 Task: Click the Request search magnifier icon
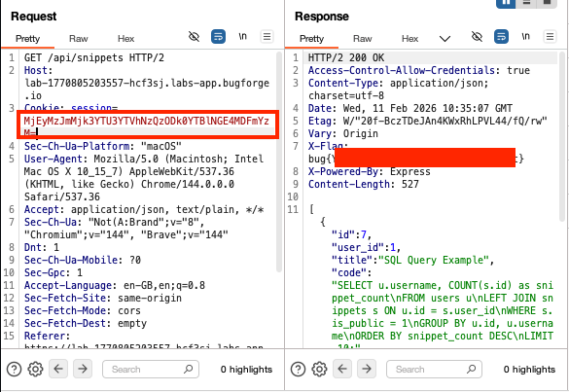click(x=188, y=369)
